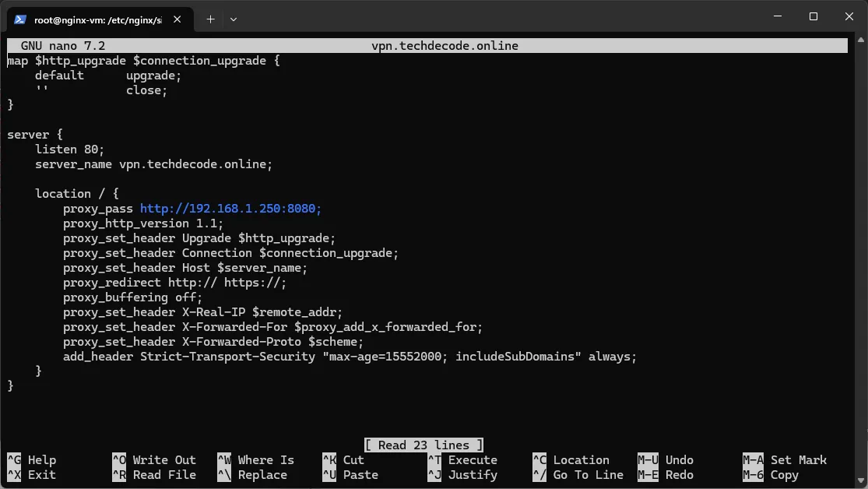Place cursor on 'listen 80;' line
868x489 pixels.
69,150
